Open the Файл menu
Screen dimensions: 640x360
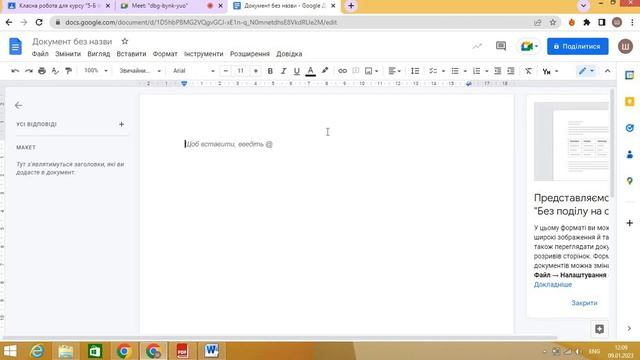point(40,54)
